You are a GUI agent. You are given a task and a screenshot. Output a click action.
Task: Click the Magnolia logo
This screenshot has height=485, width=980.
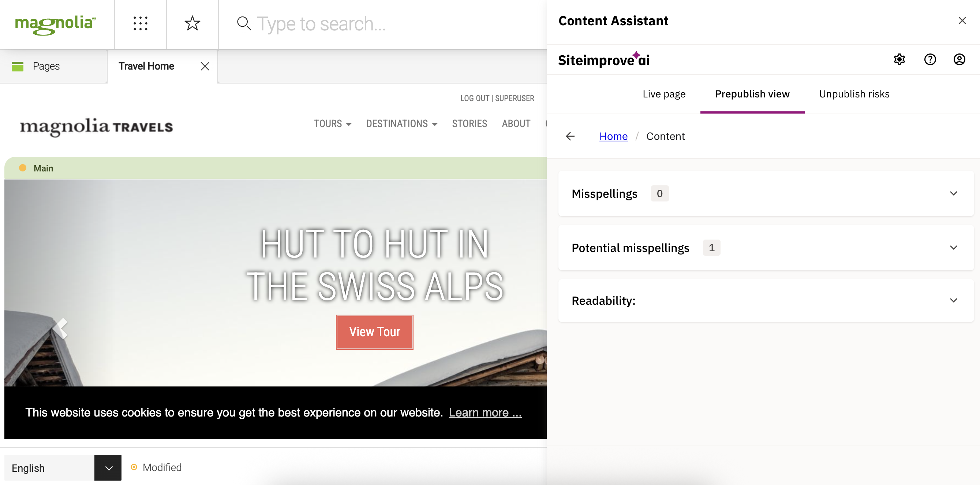click(55, 23)
